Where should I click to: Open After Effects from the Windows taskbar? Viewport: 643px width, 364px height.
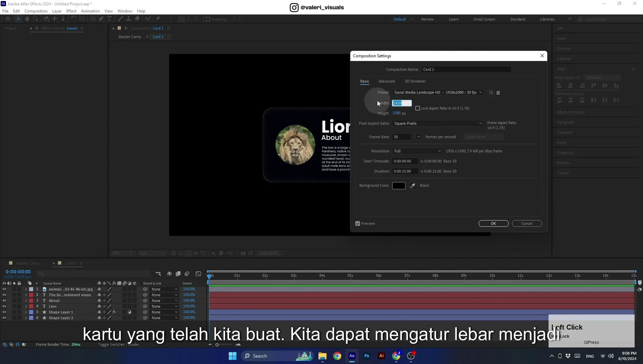[352, 356]
